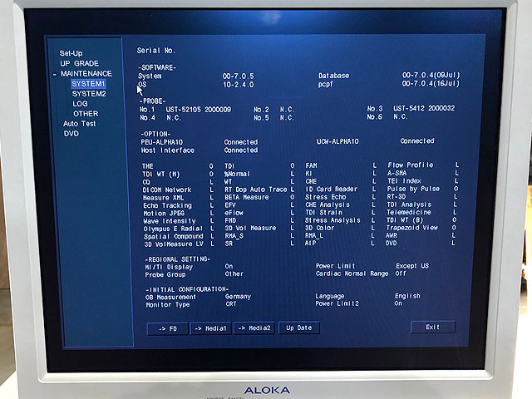Open the Set-Up menu entry
The width and height of the screenshot is (532, 399).
pyautogui.click(x=71, y=53)
